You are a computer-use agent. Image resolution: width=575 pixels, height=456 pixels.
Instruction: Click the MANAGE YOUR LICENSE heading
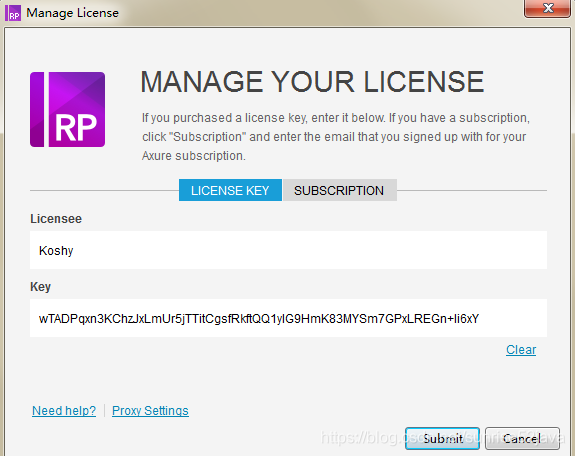pos(312,81)
